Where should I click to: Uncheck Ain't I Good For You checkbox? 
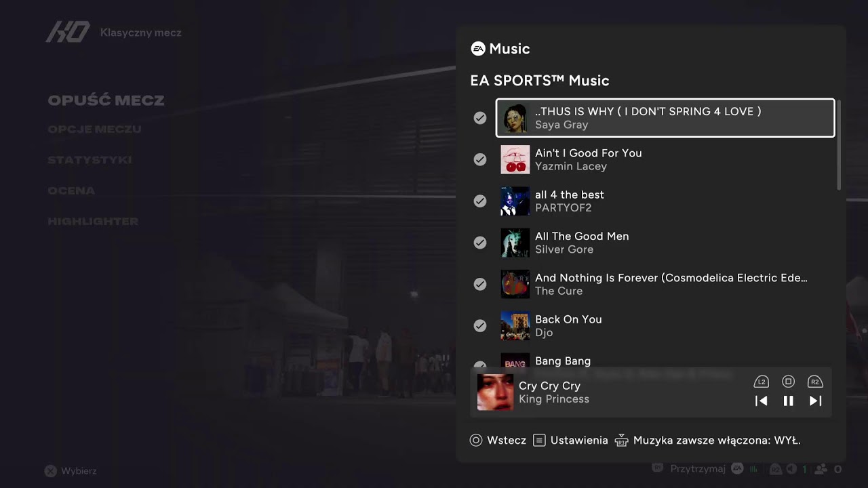tap(480, 159)
